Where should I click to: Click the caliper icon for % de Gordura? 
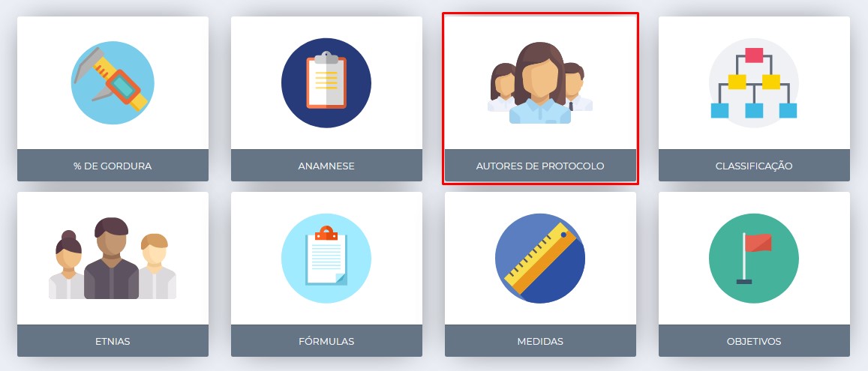[113, 83]
